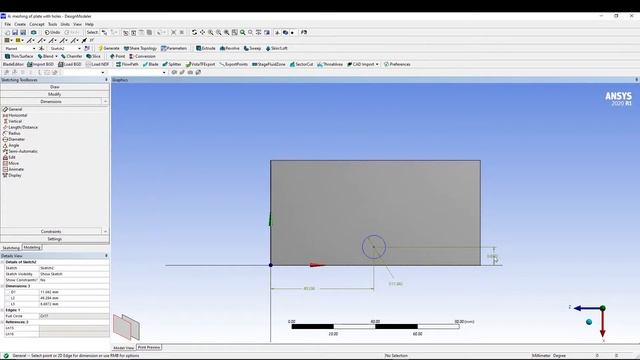Click the Thin/Surface tool
The width and height of the screenshot is (640, 360).
point(19,56)
